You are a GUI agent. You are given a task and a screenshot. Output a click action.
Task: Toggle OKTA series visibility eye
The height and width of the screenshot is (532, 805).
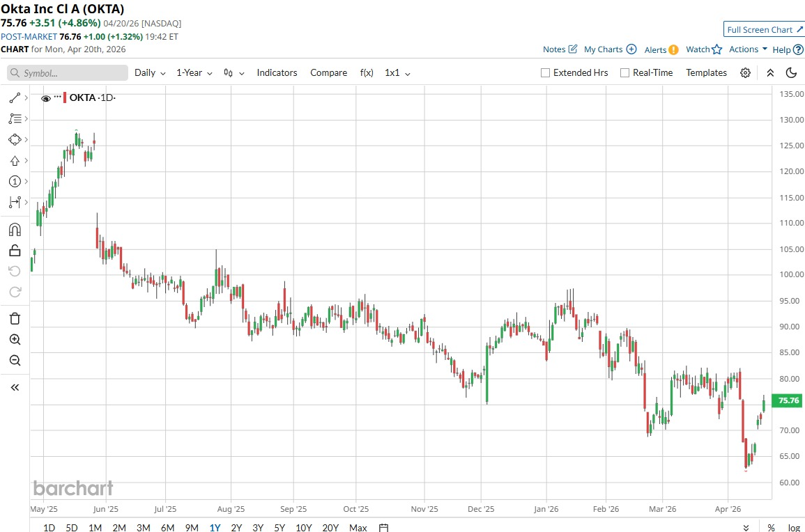pyautogui.click(x=46, y=98)
